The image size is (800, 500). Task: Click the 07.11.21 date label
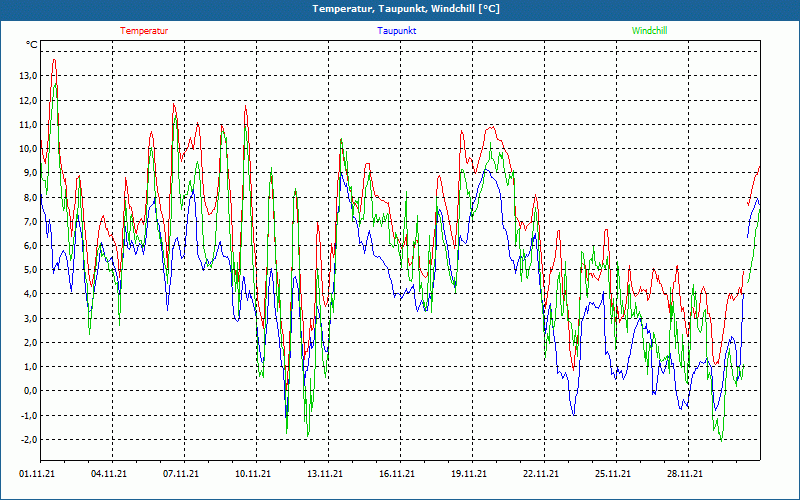(x=181, y=474)
